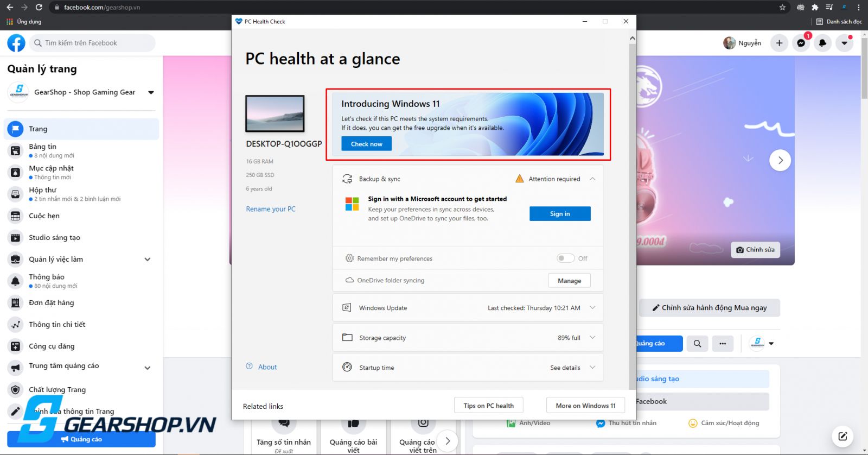Screen dimensions: 868x455
Task: Open Facebook Messenger icon
Action: click(x=801, y=43)
